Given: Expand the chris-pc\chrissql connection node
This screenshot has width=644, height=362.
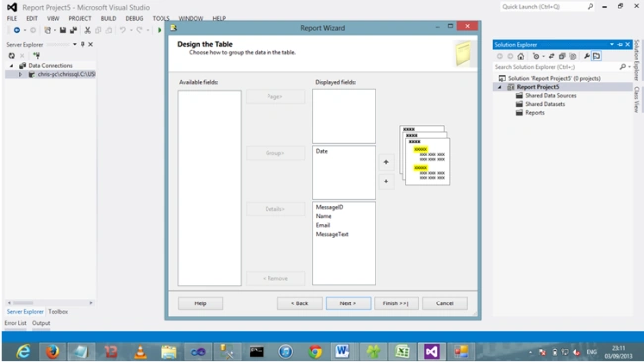Looking at the screenshot, I should tap(20, 74).
